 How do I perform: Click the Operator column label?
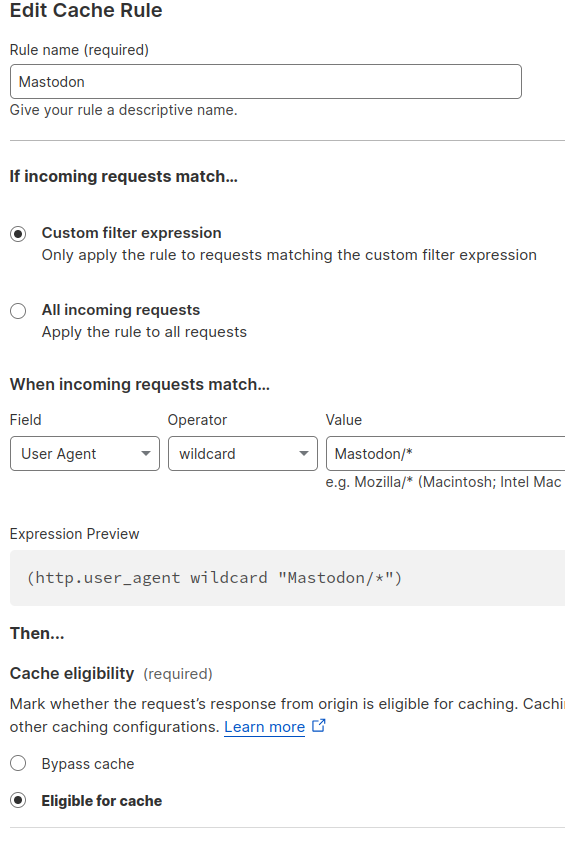(197, 420)
